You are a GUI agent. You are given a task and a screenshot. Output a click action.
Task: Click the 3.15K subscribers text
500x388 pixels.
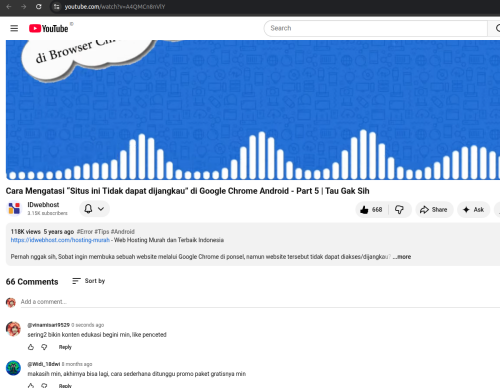pyautogui.click(x=47, y=213)
